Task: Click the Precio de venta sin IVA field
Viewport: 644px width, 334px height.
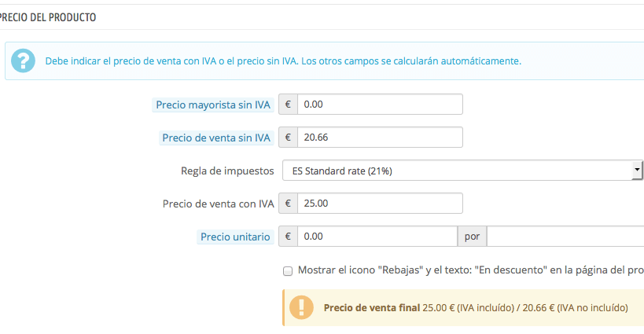Action: pos(380,138)
